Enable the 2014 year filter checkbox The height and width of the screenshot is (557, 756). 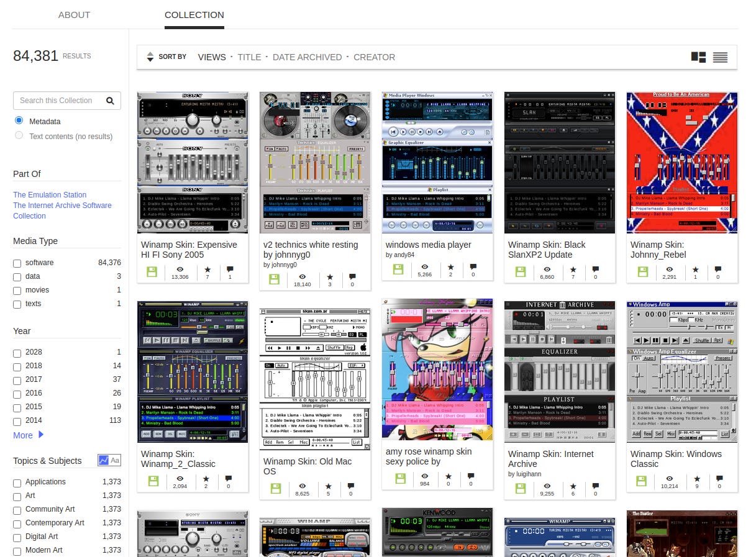(17, 421)
